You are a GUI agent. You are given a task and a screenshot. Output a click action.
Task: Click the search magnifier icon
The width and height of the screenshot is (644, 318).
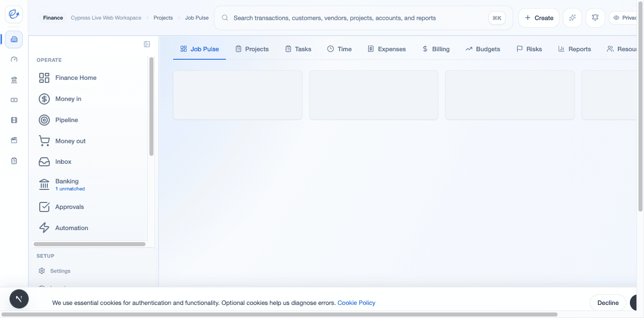[x=225, y=18]
